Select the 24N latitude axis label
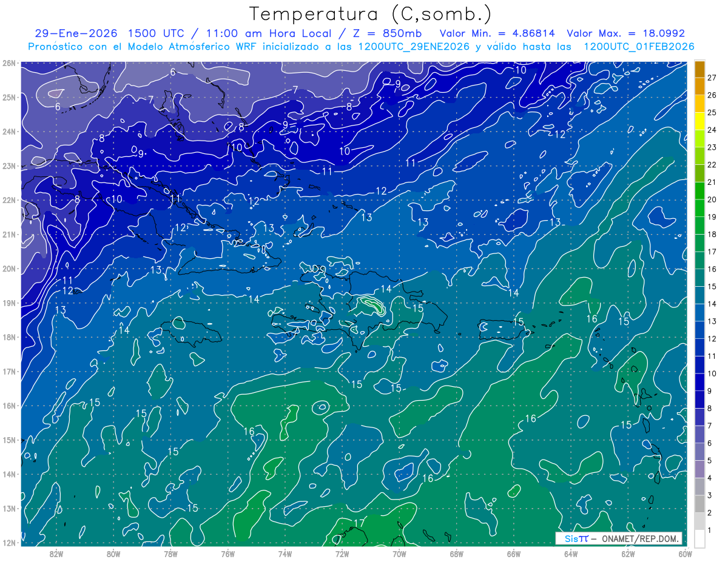Image resolution: width=728 pixels, height=562 pixels. click(8, 132)
